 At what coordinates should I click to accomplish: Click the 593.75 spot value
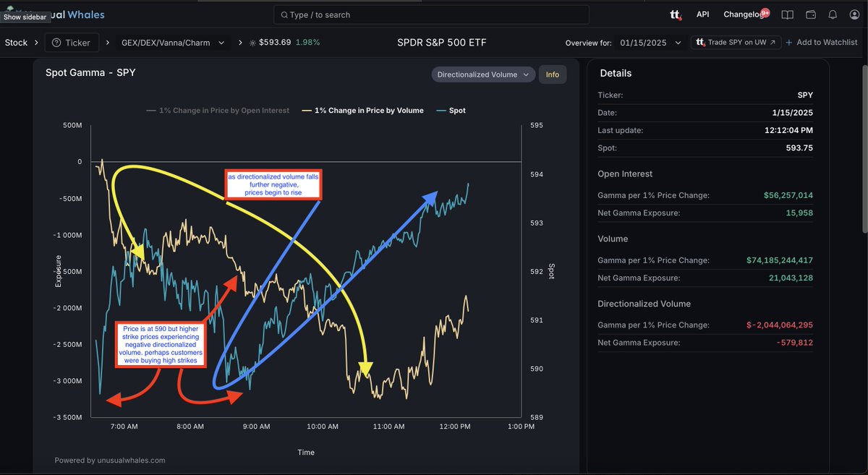coord(798,147)
